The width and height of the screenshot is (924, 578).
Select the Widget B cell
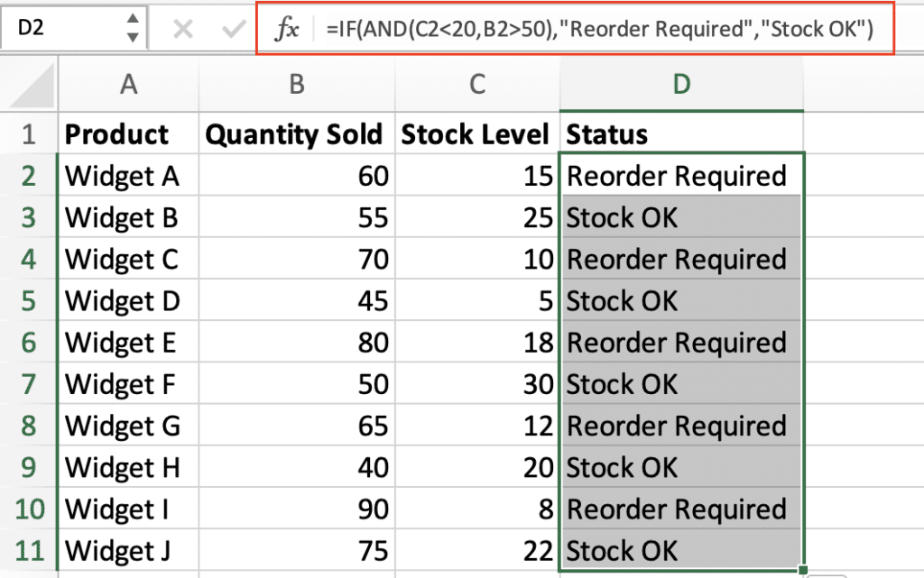click(x=128, y=217)
